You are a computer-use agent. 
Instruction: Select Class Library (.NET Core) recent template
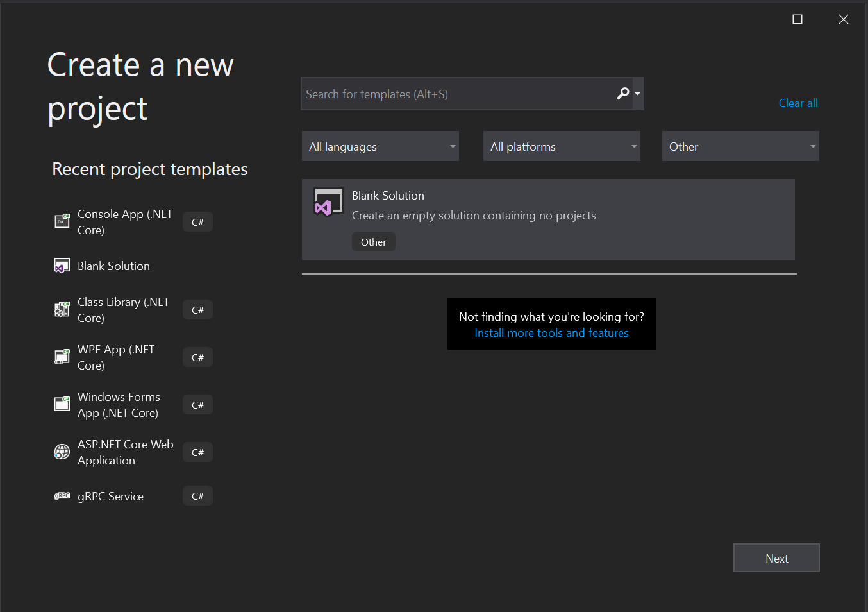[x=124, y=310]
